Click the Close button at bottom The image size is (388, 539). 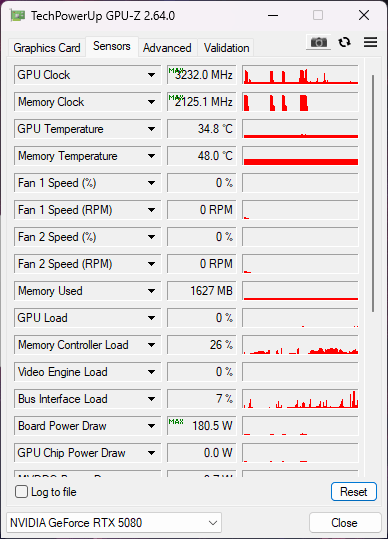[x=345, y=522]
